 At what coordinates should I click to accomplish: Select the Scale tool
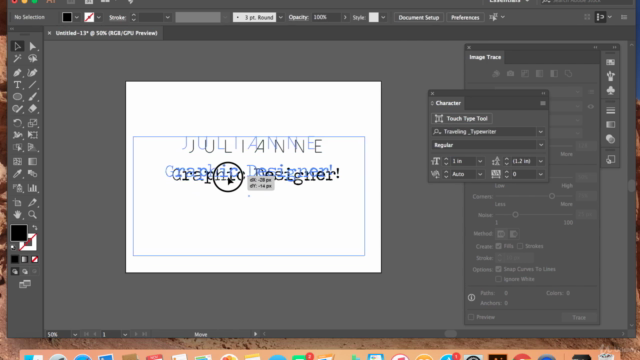click(x=33, y=123)
